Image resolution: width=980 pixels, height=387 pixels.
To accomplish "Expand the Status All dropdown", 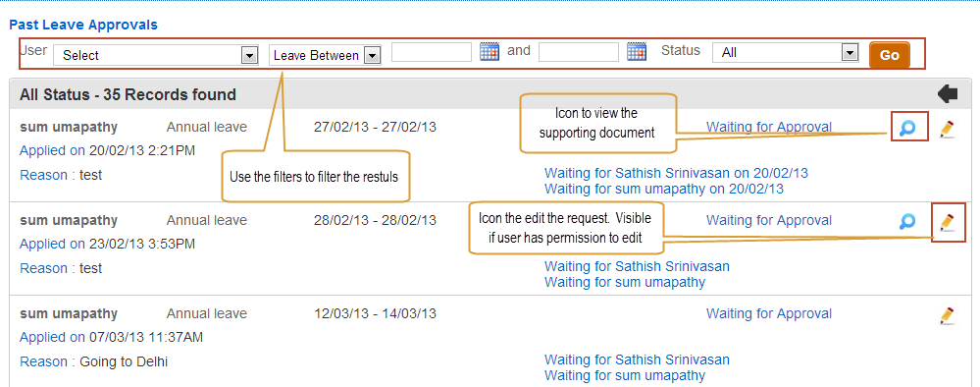I will click(x=786, y=53).
